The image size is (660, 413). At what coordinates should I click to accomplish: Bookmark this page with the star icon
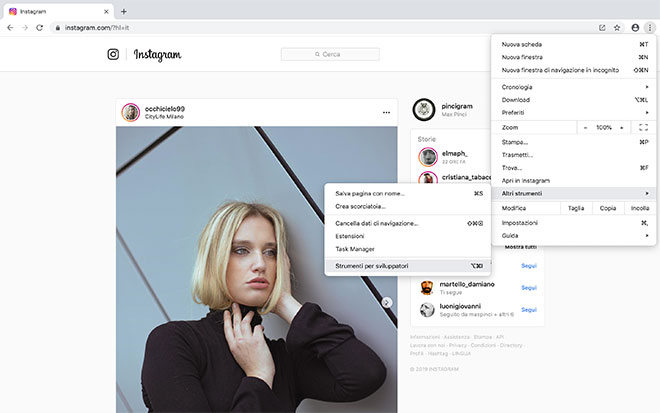[617, 27]
